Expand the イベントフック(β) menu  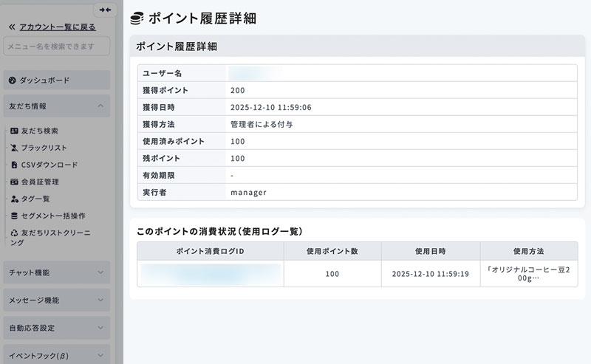[x=100, y=355]
